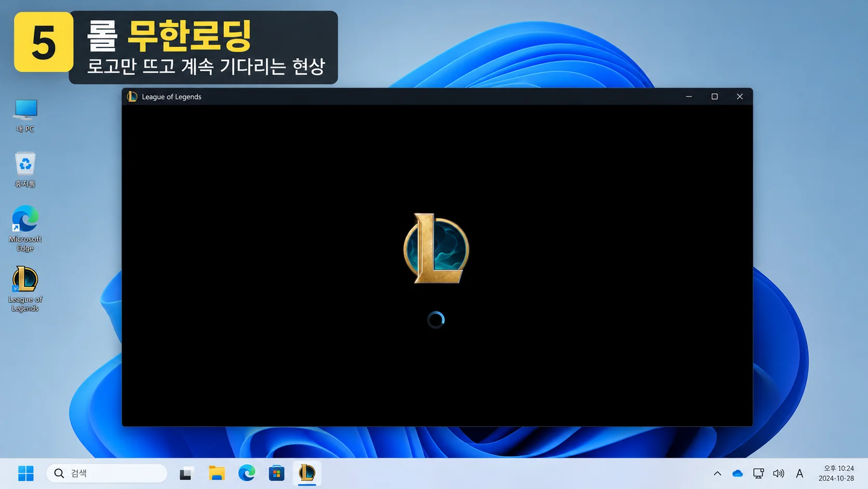Open the OneDrive cloud tray icon

tap(738, 473)
